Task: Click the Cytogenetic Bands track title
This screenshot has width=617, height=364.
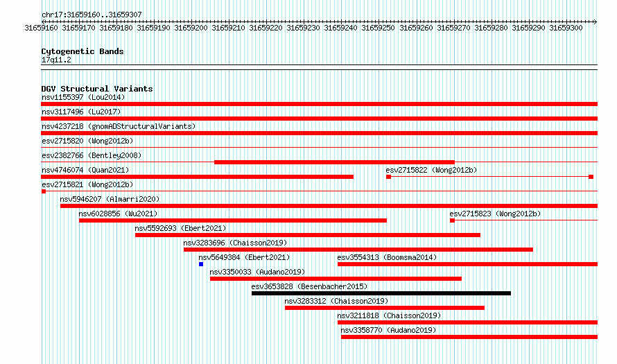Action: [82, 51]
